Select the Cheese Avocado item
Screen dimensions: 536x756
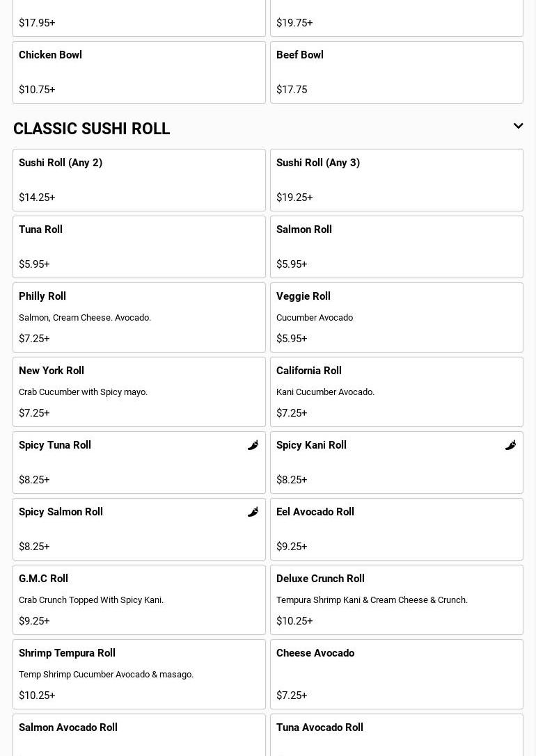coord(397,674)
